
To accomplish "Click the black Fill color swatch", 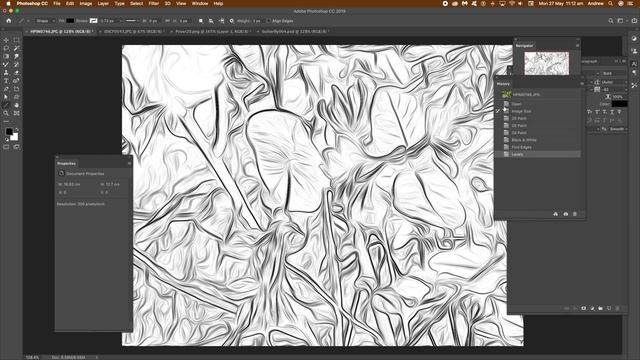I will (70, 21).
